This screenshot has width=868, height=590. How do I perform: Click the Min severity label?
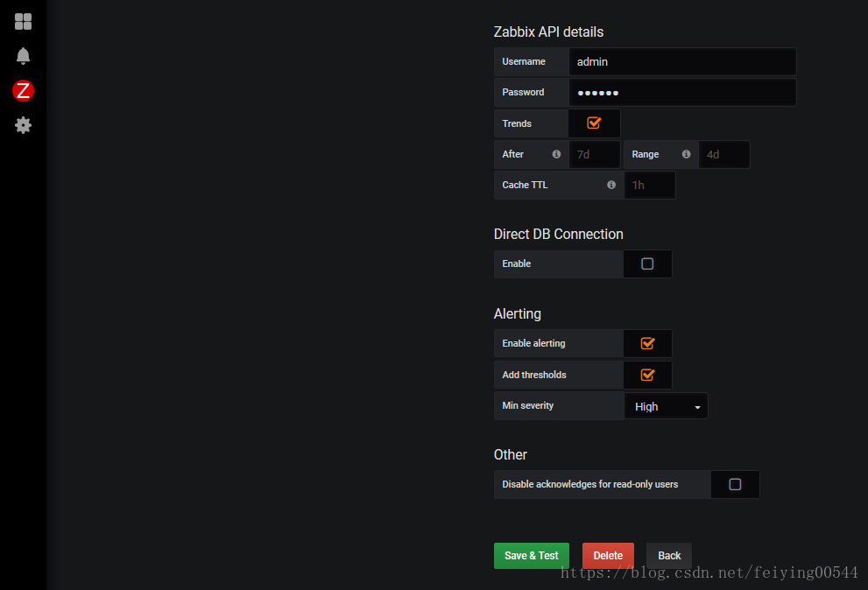pos(527,405)
